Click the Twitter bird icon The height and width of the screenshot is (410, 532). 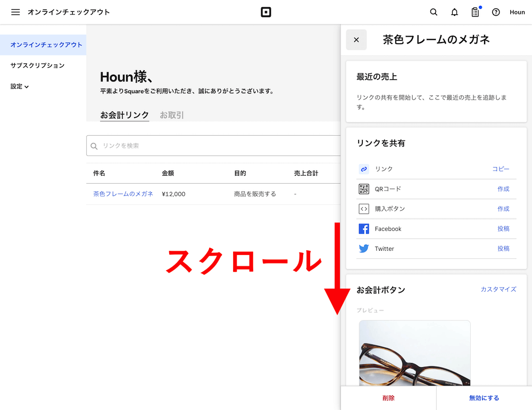[364, 249]
